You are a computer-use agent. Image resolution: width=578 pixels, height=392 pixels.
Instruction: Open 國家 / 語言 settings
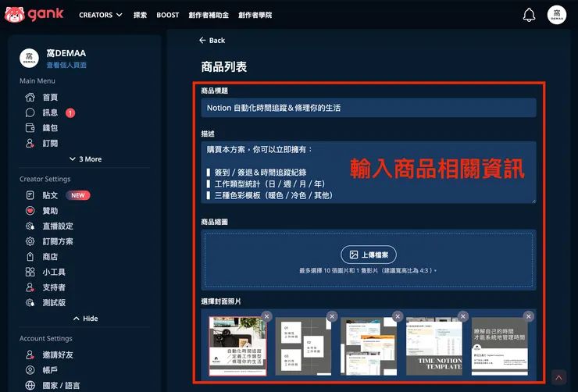coord(61,386)
